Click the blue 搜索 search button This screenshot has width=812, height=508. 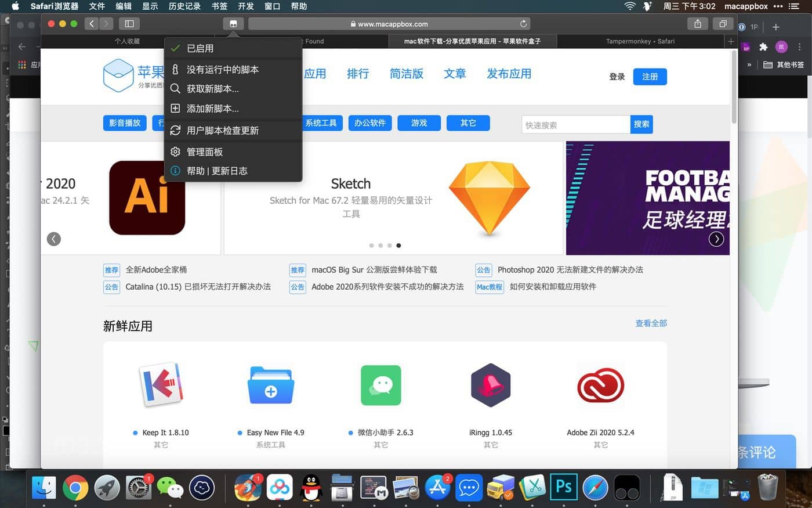(641, 124)
